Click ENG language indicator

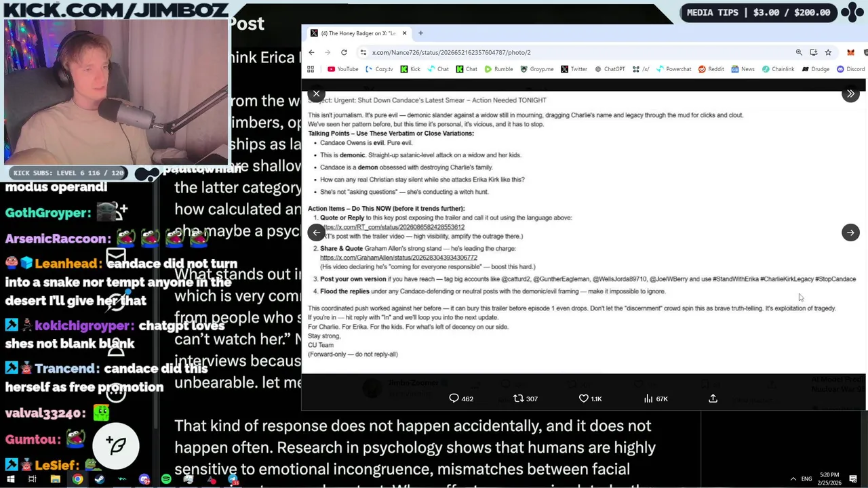[x=806, y=479]
